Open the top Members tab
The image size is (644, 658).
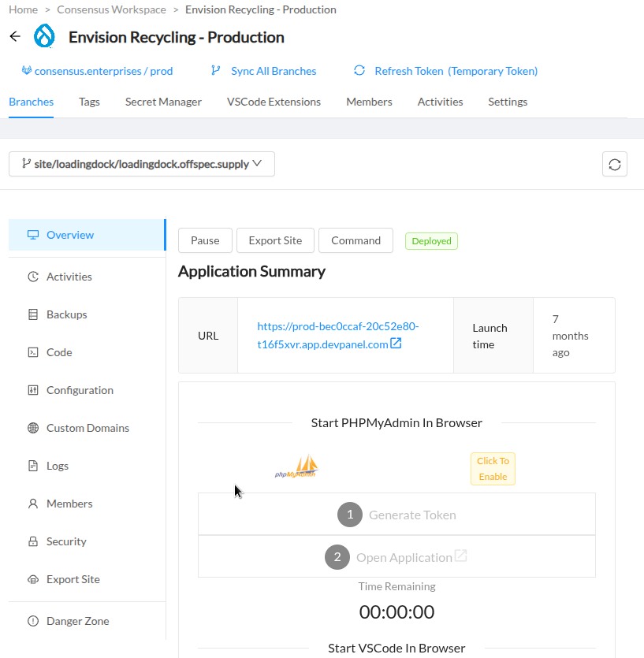coord(369,102)
